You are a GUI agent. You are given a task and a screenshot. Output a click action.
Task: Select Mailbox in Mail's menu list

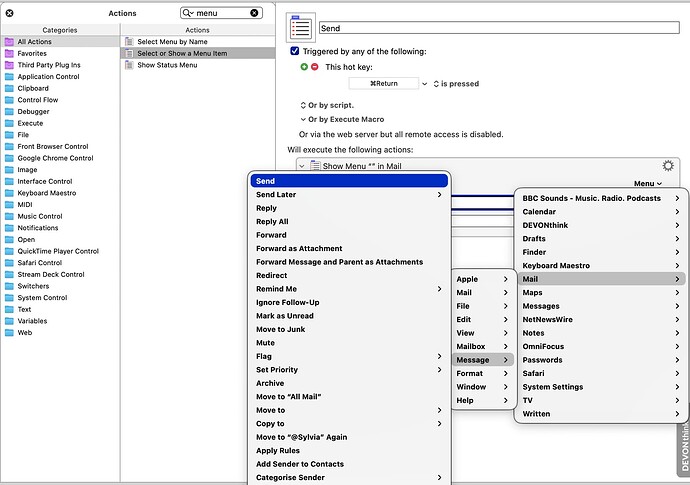click(x=483, y=346)
